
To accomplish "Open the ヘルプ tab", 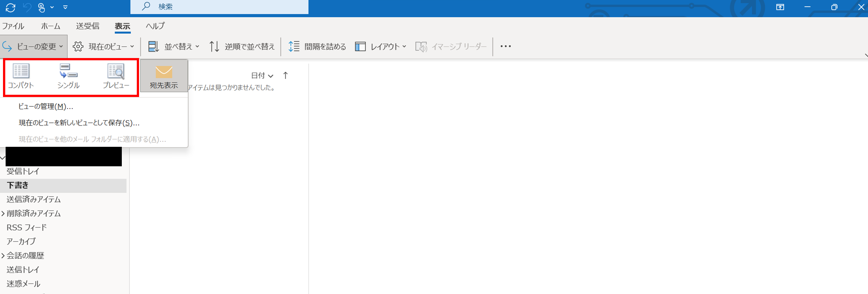I will [155, 26].
